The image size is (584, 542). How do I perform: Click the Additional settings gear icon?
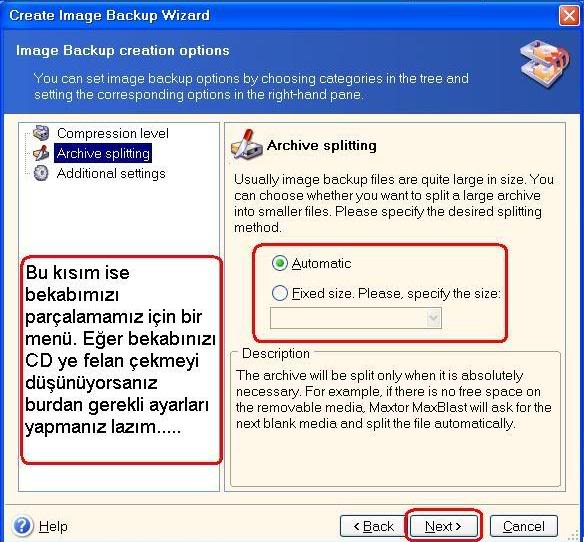(x=41, y=173)
